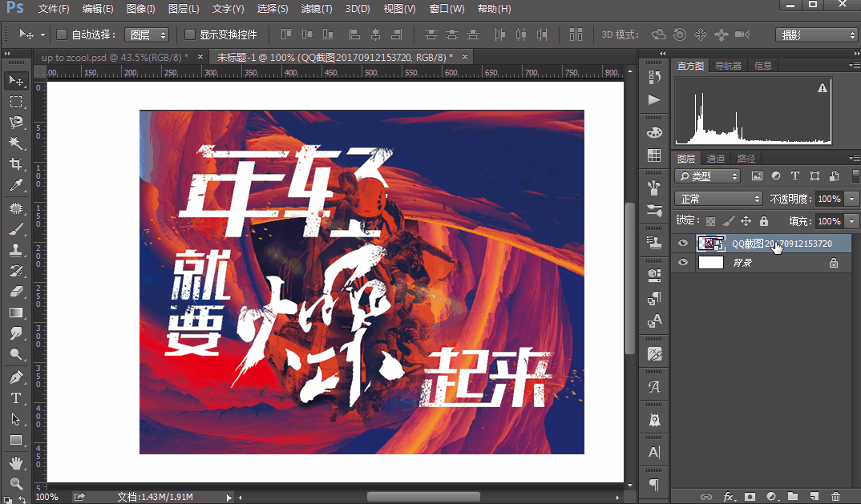Switch to the 通道 tab
Screen dimensions: 861x504
click(715, 159)
